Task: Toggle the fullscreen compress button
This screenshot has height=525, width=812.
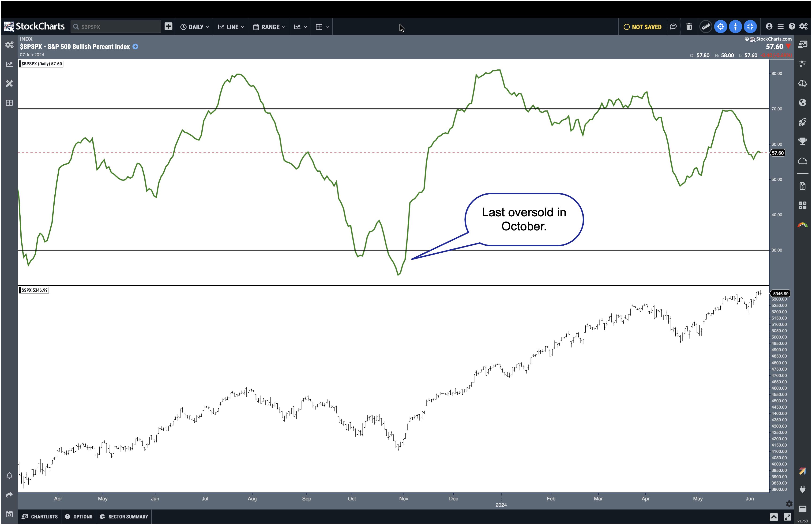Action: [750, 27]
